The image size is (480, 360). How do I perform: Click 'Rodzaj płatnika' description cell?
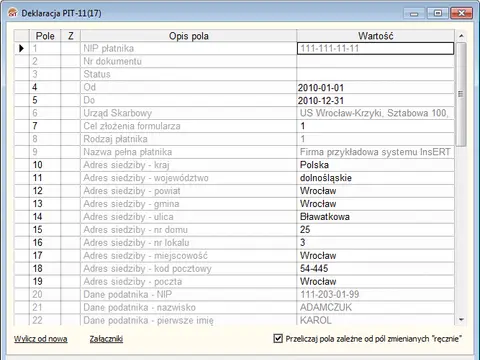point(188,139)
